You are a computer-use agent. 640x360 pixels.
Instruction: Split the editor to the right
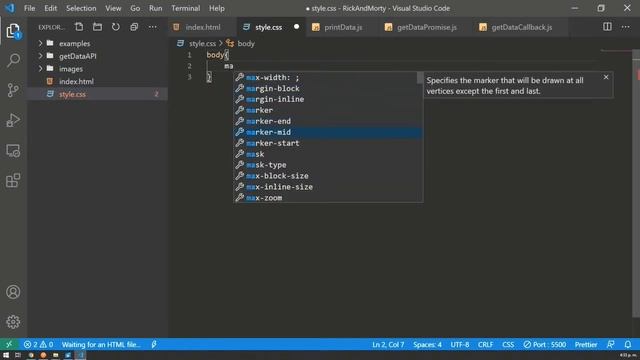[x=607, y=27]
